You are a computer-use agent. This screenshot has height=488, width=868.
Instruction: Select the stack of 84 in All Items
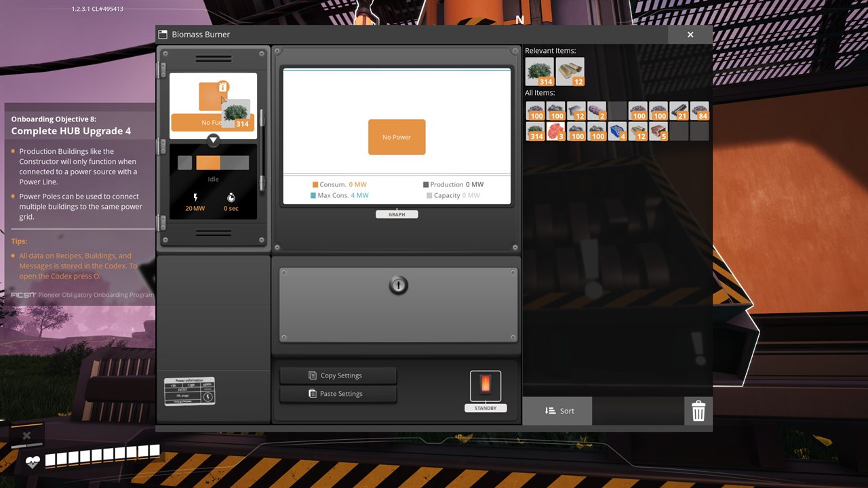pyautogui.click(x=699, y=110)
